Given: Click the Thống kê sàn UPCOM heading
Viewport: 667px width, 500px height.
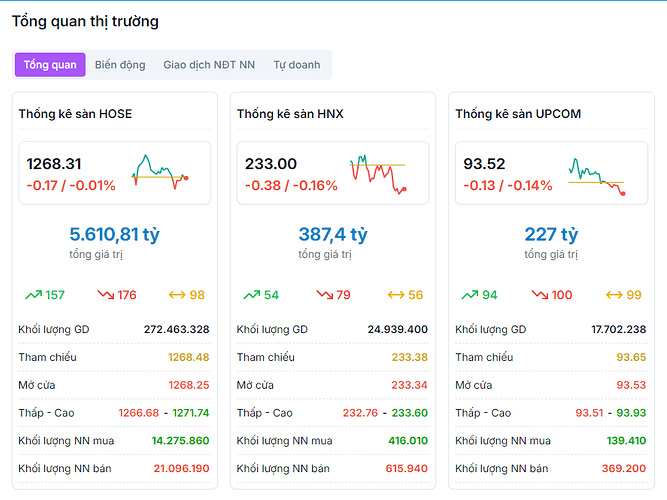Looking at the screenshot, I should (x=518, y=114).
